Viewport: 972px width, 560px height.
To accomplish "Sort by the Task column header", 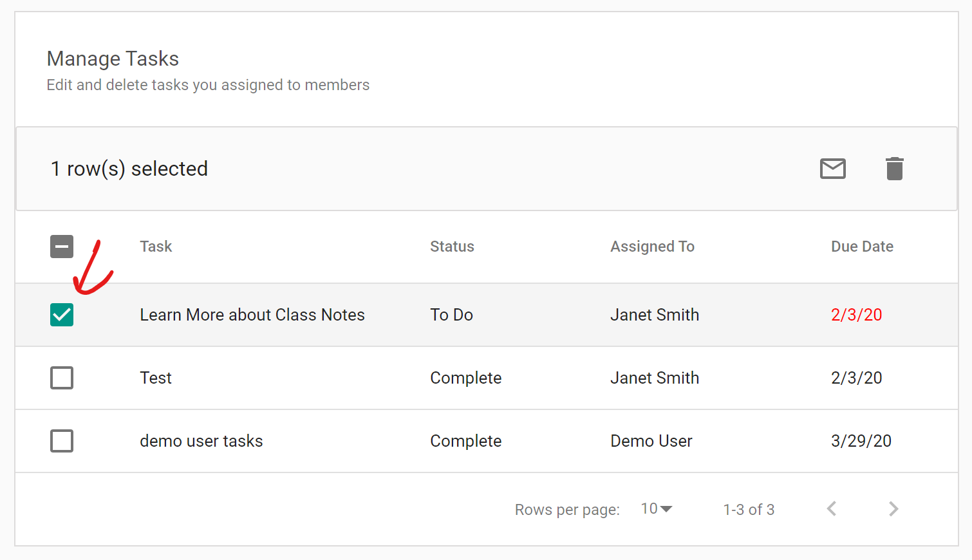I will (156, 247).
